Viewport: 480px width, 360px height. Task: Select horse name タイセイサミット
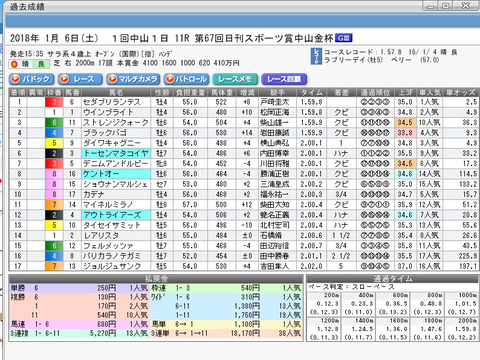(x=112, y=225)
